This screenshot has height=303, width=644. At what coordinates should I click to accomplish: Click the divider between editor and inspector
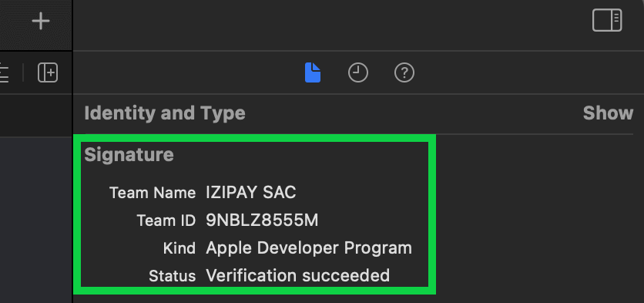pyautogui.click(x=72, y=151)
